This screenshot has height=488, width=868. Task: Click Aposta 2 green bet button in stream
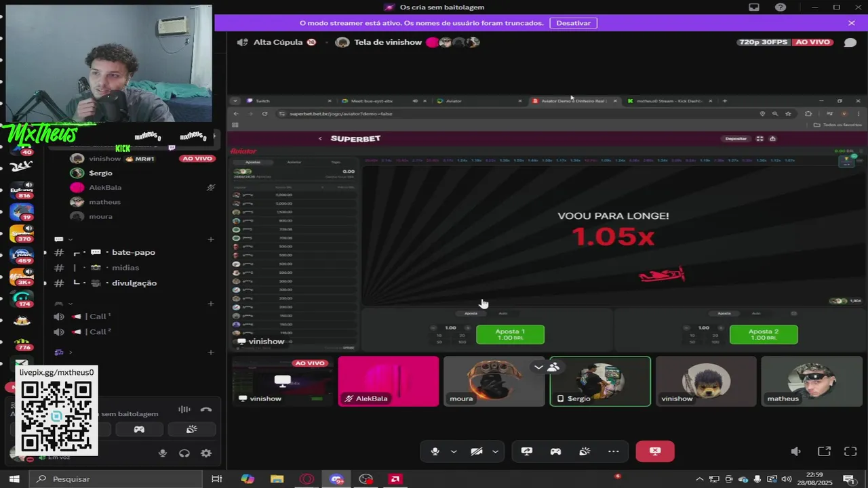[x=764, y=334]
